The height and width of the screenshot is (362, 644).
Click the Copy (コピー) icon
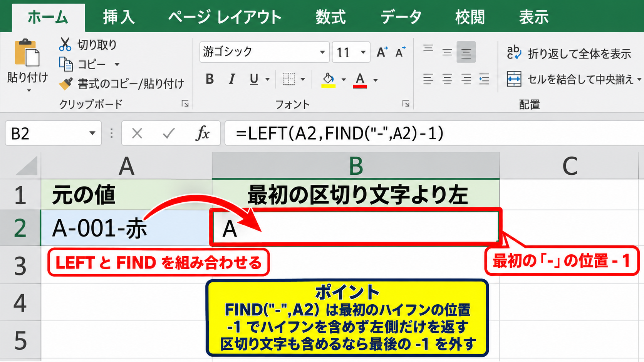(66, 64)
